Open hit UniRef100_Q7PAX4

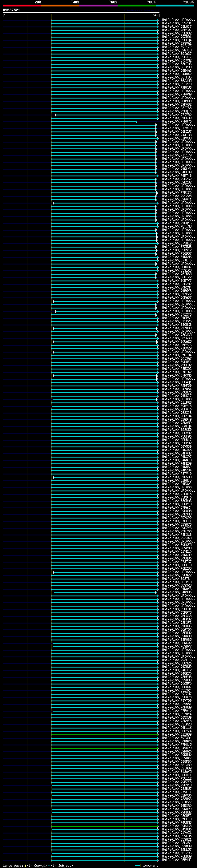(176, 507)
